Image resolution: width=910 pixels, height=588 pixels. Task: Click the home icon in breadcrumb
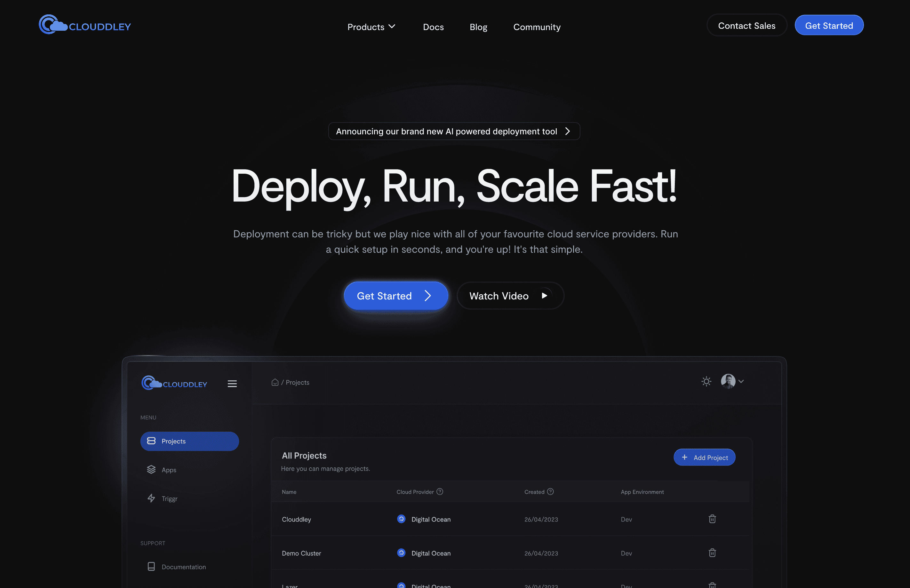pos(275,382)
